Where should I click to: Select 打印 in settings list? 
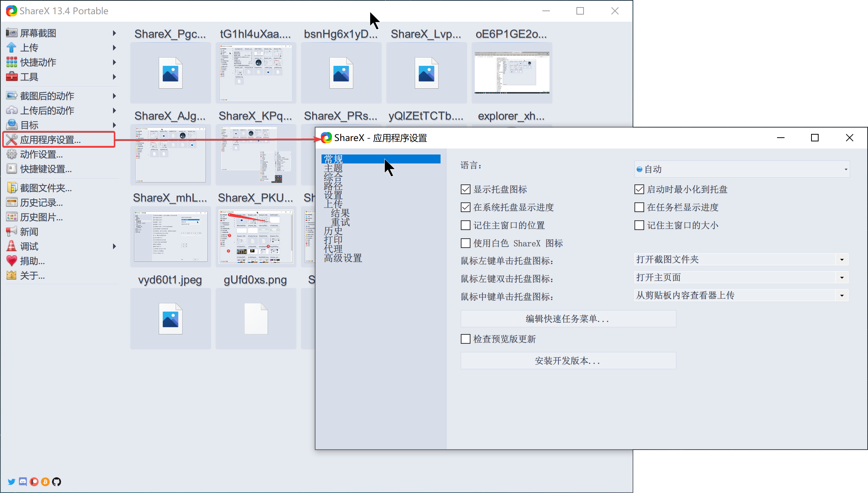pyautogui.click(x=333, y=240)
